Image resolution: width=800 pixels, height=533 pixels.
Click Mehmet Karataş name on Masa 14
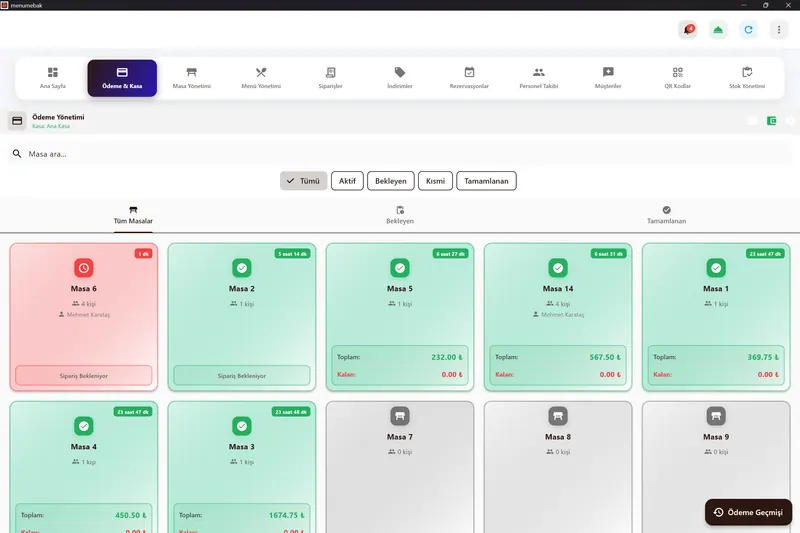(563, 315)
